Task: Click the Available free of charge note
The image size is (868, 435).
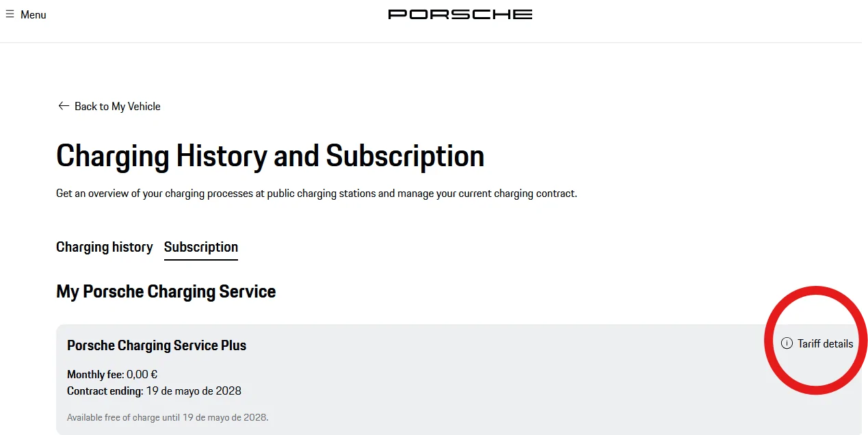Action: click(168, 417)
